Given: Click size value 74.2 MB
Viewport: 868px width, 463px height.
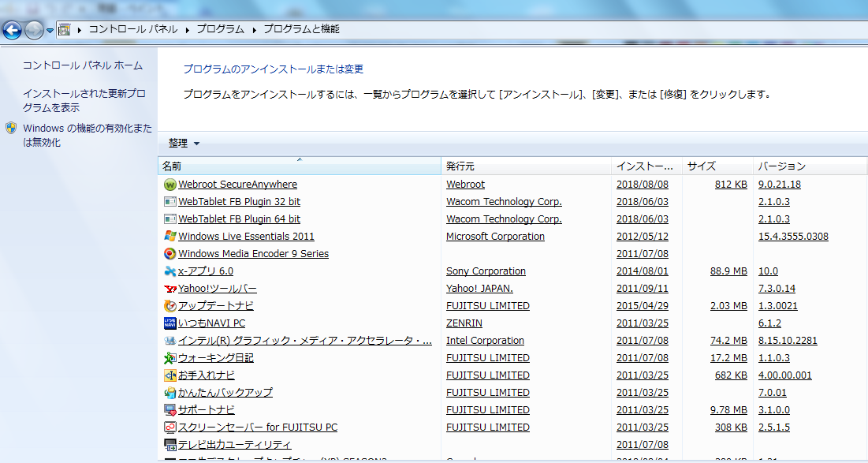Looking at the screenshot, I should point(729,341).
